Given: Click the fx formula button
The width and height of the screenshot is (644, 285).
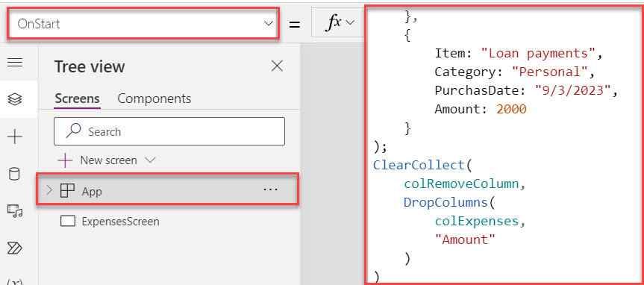Looking at the screenshot, I should coord(340,23).
